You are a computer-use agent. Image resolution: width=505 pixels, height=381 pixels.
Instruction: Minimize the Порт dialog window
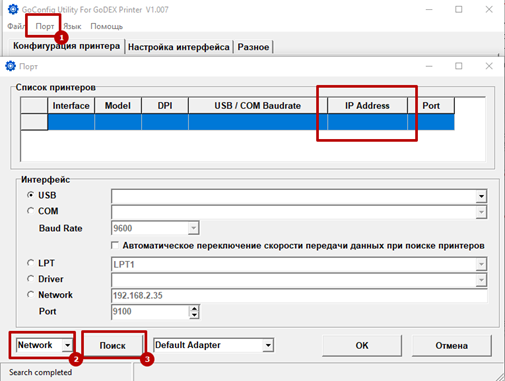click(429, 66)
